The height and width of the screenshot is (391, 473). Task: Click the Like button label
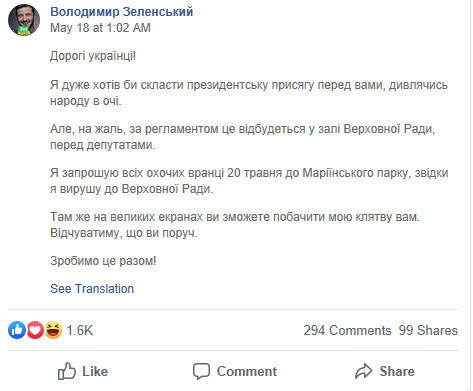(x=95, y=371)
